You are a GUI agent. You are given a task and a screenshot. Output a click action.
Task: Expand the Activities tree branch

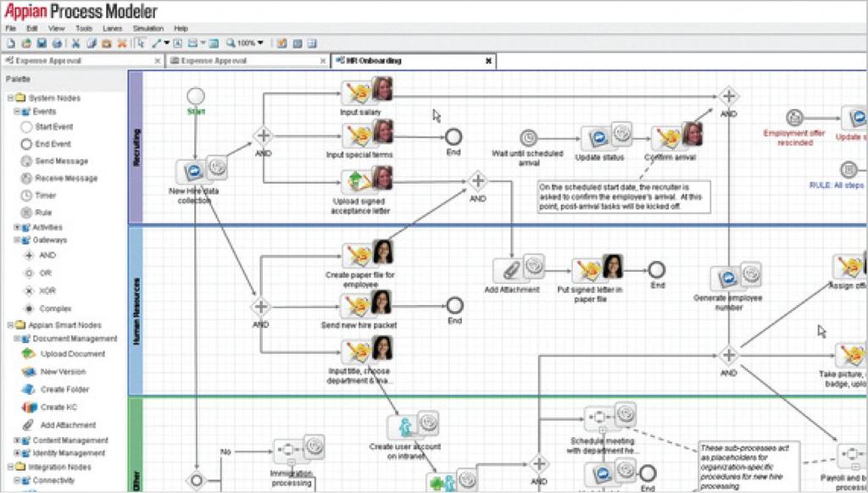(17, 227)
